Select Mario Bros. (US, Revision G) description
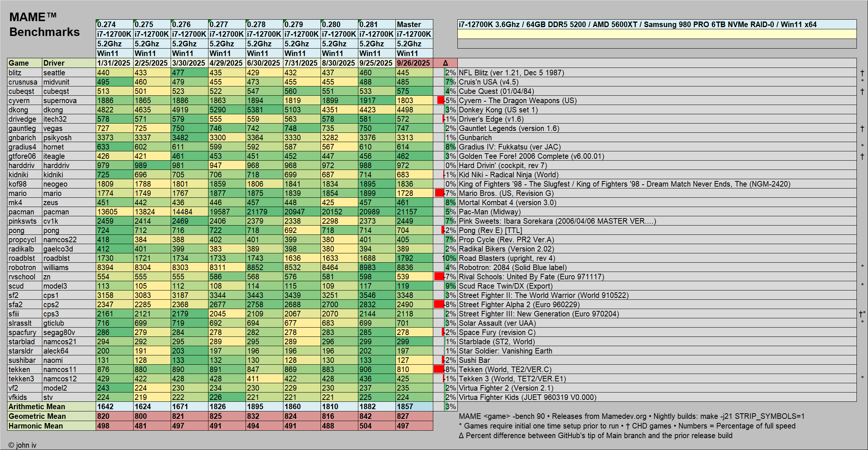This screenshot has height=450, width=868. tap(506, 193)
